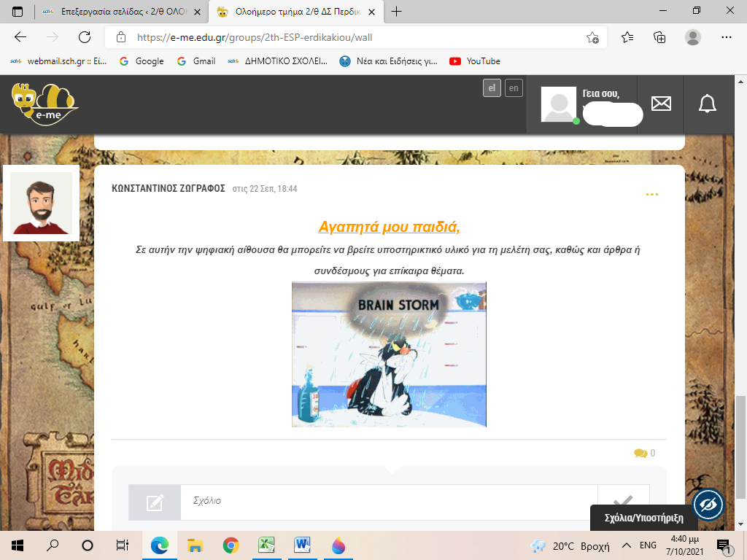Open post options three-dots menu
The height and width of the screenshot is (560, 747).
click(652, 194)
